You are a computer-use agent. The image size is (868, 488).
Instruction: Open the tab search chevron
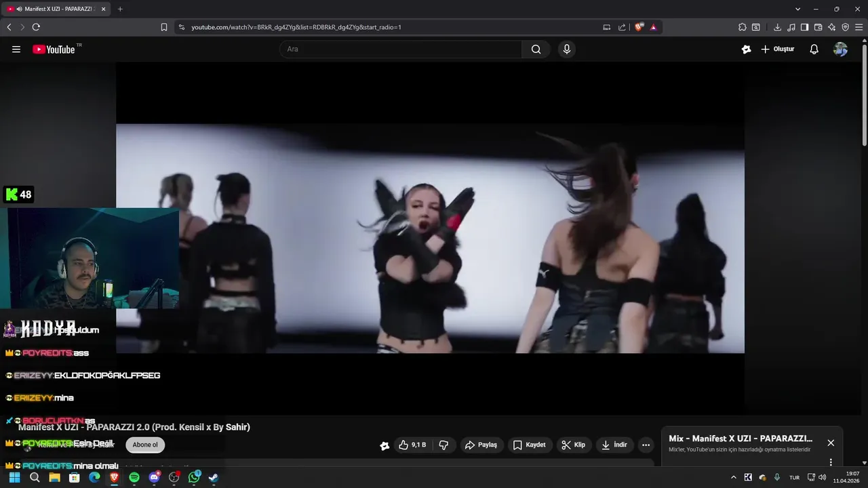797,9
